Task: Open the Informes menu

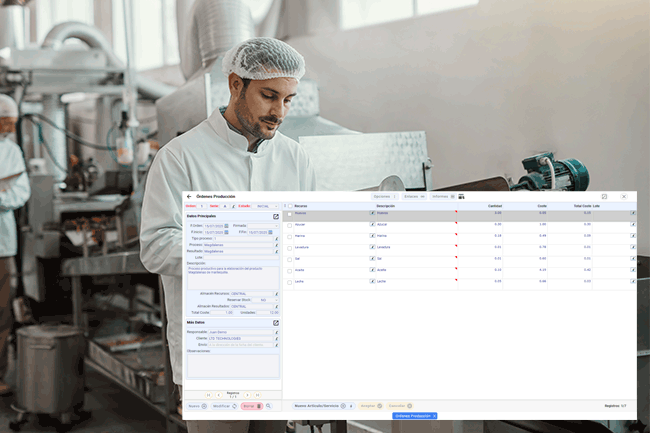Action: coord(441,196)
